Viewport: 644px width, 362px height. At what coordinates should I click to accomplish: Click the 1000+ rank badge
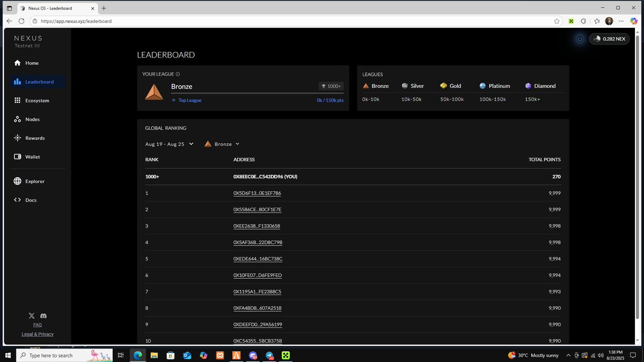click(x=331, y=86)
